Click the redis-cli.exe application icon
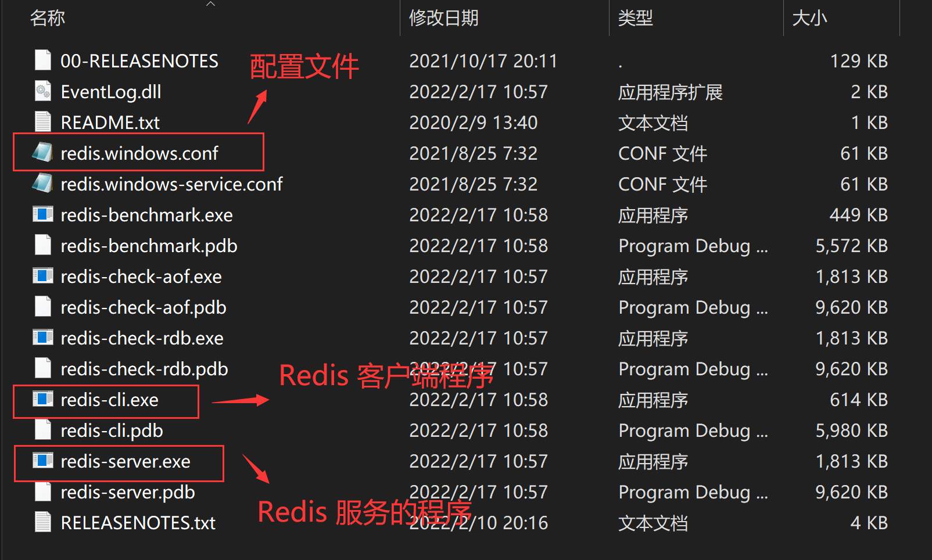This screenshot has width=932, height=560. pyautogui.click(x=42, y=400)
